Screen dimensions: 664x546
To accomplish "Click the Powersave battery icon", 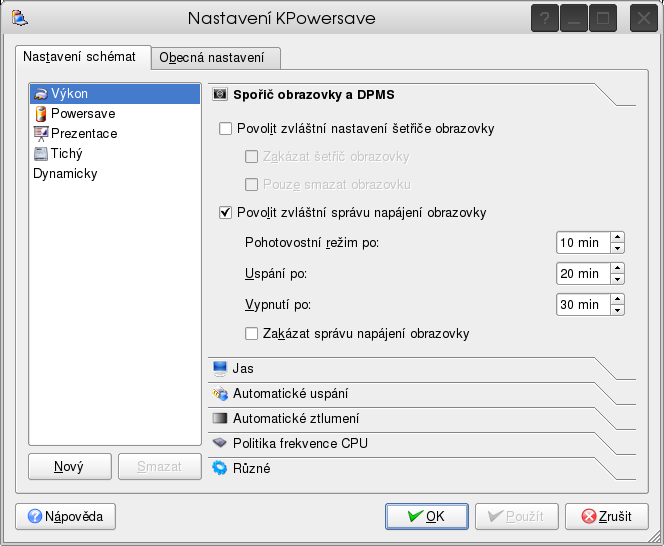I will coord(41,114).
